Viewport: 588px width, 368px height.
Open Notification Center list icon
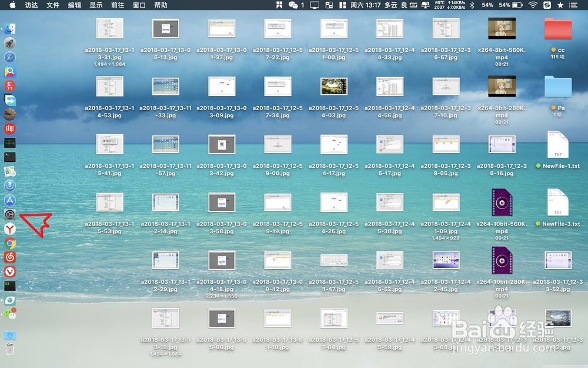point(573,5)
